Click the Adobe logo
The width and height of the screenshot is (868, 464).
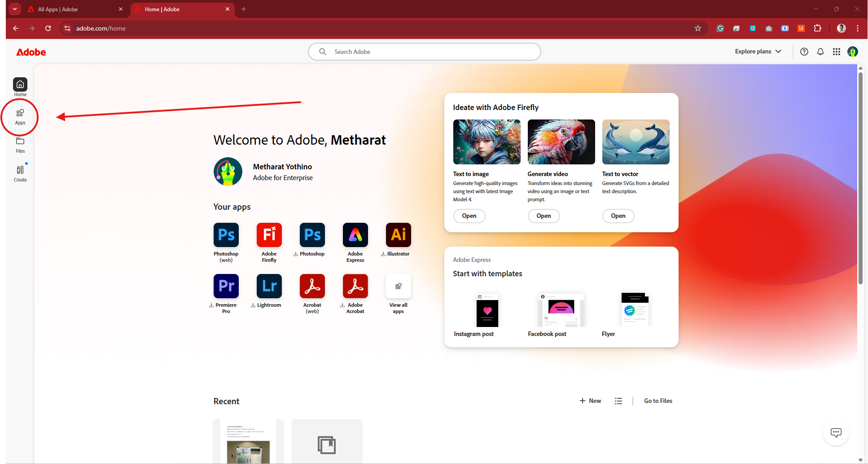31,52
